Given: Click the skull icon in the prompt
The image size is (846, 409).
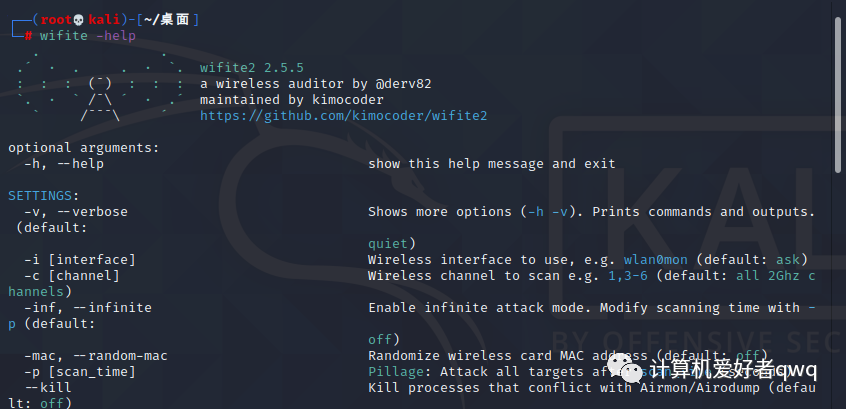Looking at the screenshot, I should pos(78,21).
